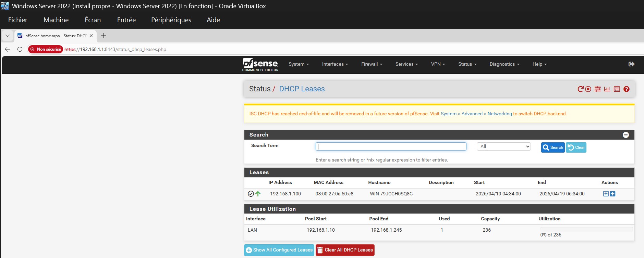Open related log entries via the list icon
Screen dimensions: 644x258
point(617,89)
